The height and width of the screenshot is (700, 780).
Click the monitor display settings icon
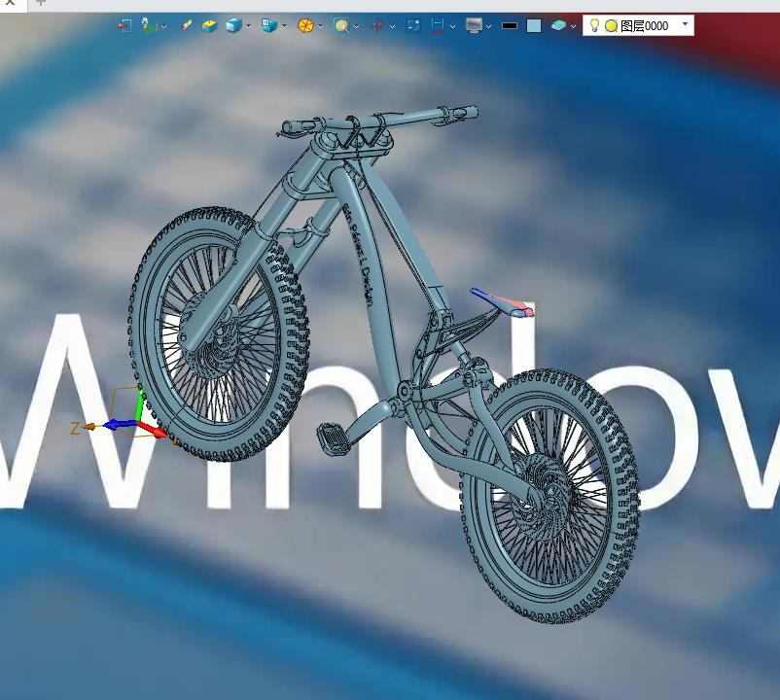tap(474, 25)
